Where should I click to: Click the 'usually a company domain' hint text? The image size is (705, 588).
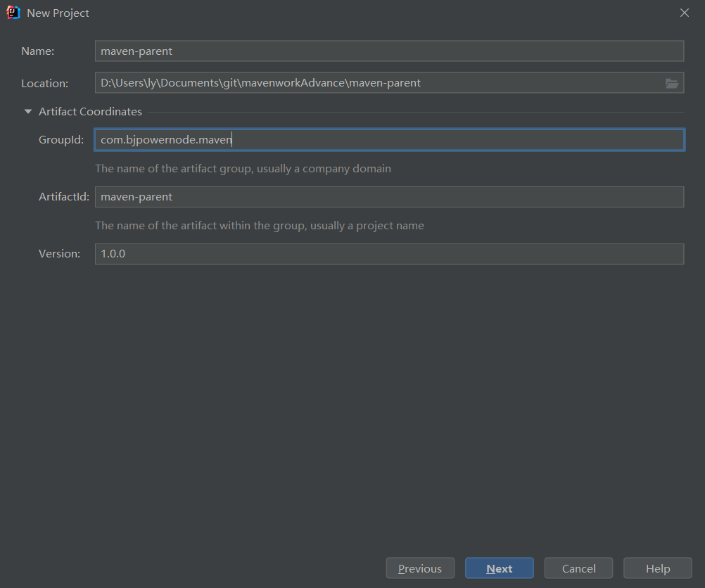pos(324,169)
